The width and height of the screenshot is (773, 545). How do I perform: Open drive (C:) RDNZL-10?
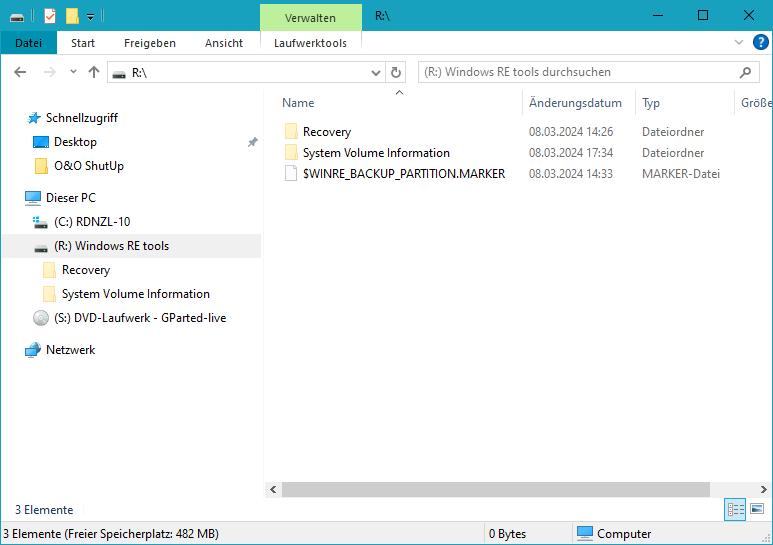92,222
